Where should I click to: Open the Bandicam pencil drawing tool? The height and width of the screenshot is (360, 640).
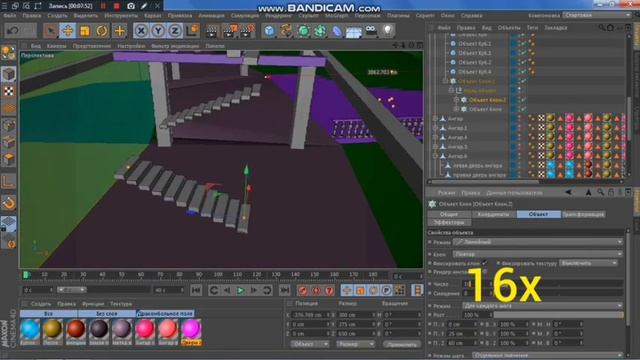(144, 6)
